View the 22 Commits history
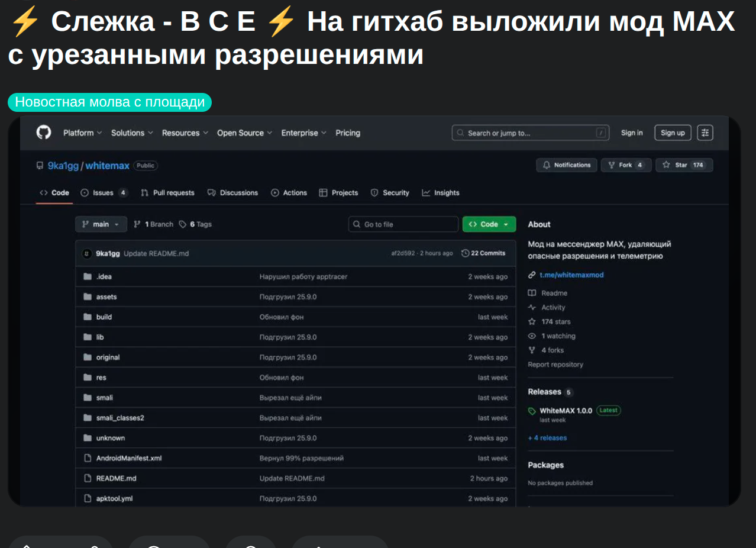The image size is (756, 548). pyautogui.click(x=483, y=253)
